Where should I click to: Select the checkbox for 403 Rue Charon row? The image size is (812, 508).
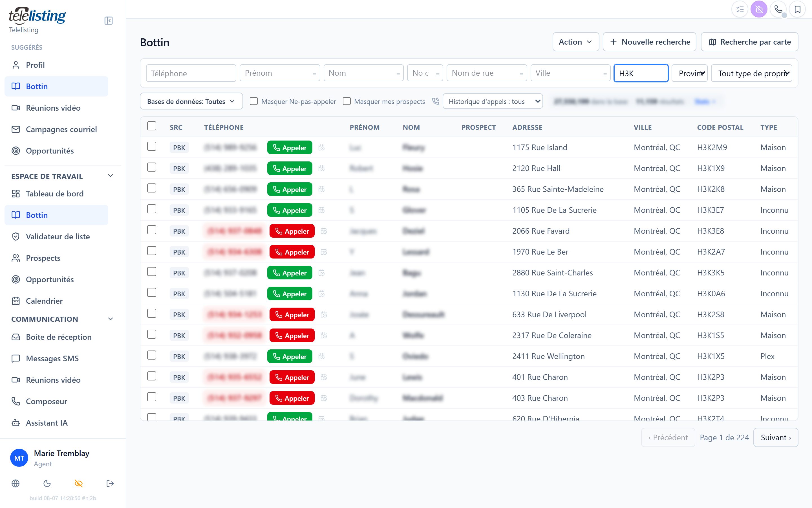point(152,397)
